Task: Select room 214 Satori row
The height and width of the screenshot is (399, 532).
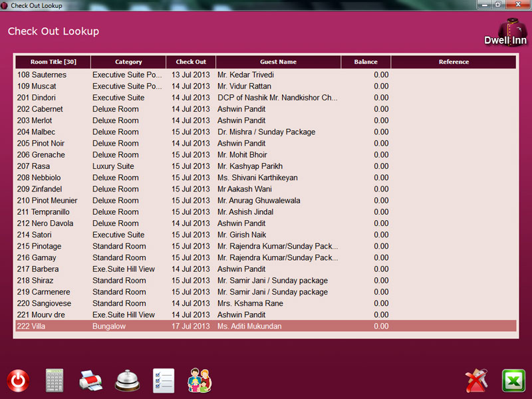Action: 265,235
